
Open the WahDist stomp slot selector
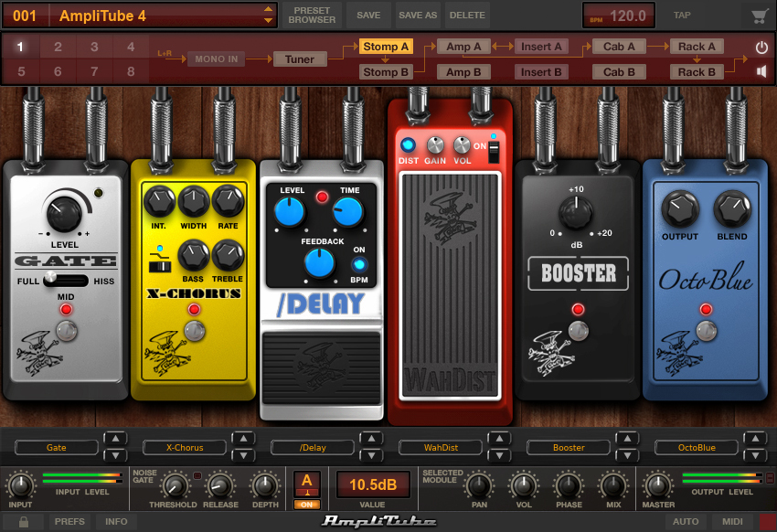point(441,447)
